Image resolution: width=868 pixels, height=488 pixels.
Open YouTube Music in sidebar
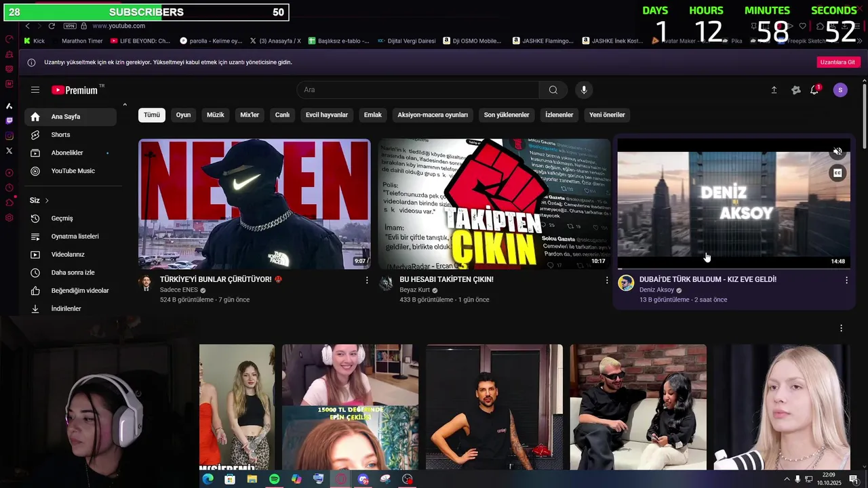click(x=71, y=171)
